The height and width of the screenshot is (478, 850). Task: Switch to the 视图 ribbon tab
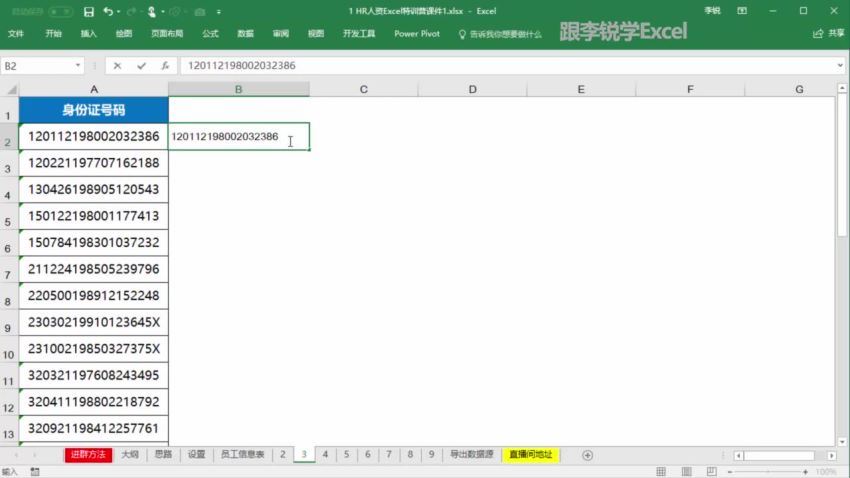pos(316,34)
